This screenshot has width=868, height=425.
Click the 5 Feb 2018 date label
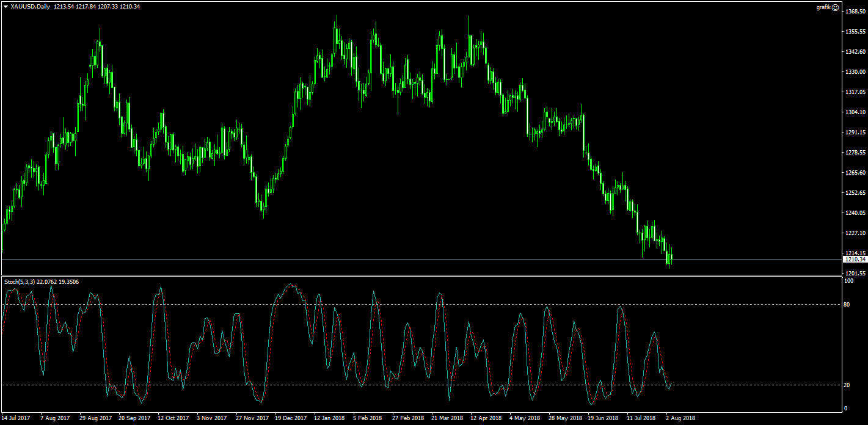pos(368,418)
